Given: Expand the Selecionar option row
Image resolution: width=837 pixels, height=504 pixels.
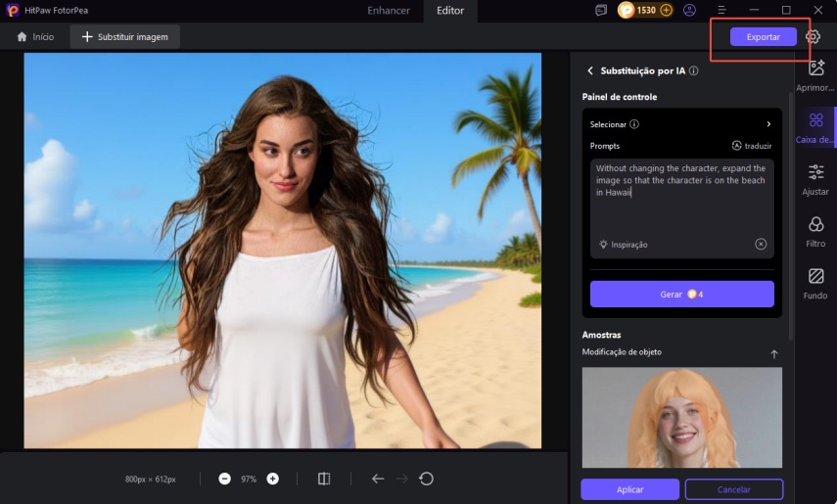Looking at the screenshot, I should tap(768, 124).
